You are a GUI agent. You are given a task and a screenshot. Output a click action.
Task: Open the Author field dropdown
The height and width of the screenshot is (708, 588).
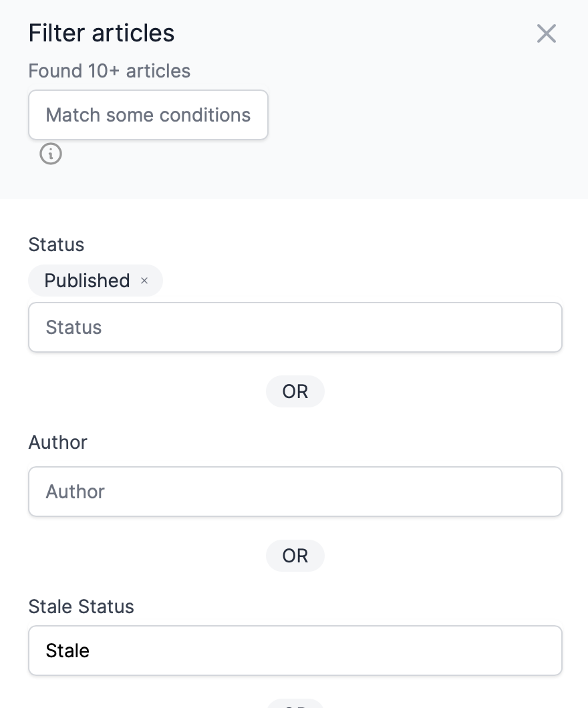[x=295, y=492]
